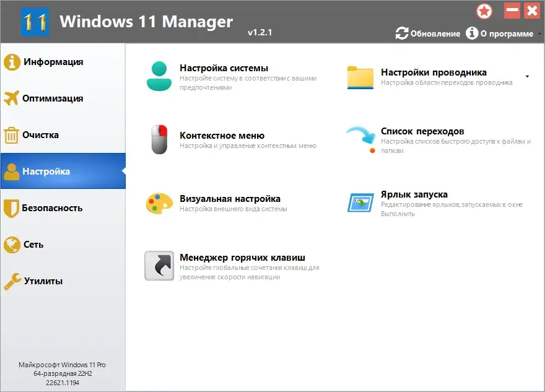Screen dimensions: 545x392
Task: Click the mouse icon for Контекстное меню
Action: [x=159, y=139]
